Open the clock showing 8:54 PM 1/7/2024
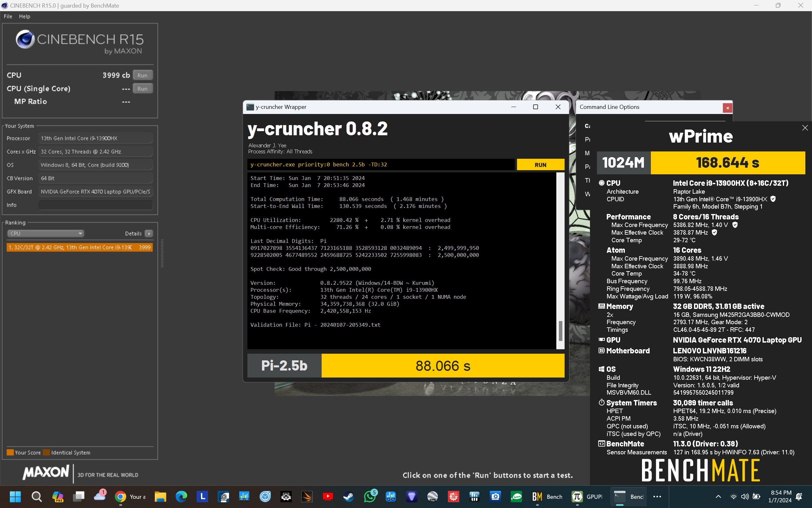The width and height of the screenshot is (812, 508). (x=780, y=497)
